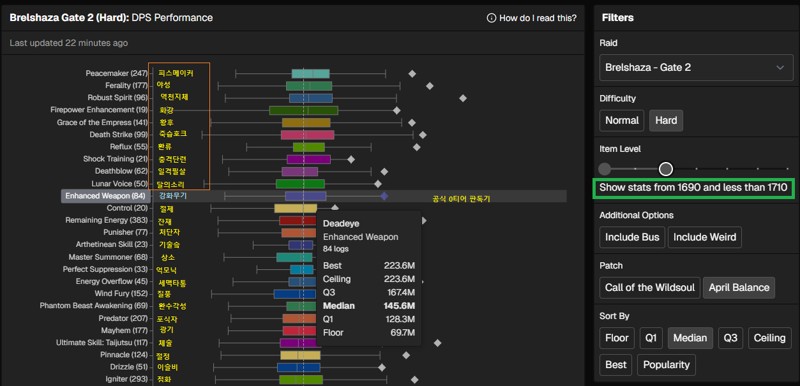
Task: Click the white Item Level slider handle
Action: 666,168
